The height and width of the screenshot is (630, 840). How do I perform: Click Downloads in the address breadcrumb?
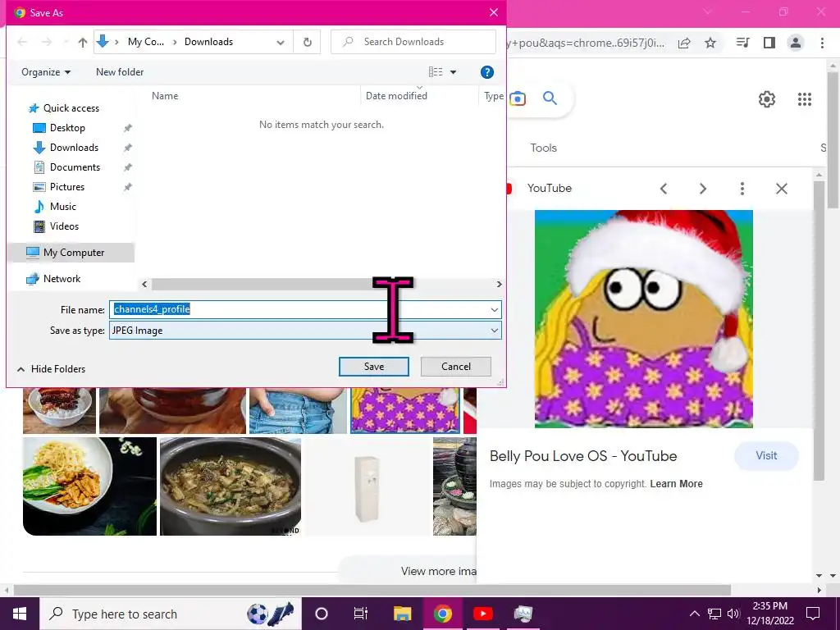[x=208, y=42]
